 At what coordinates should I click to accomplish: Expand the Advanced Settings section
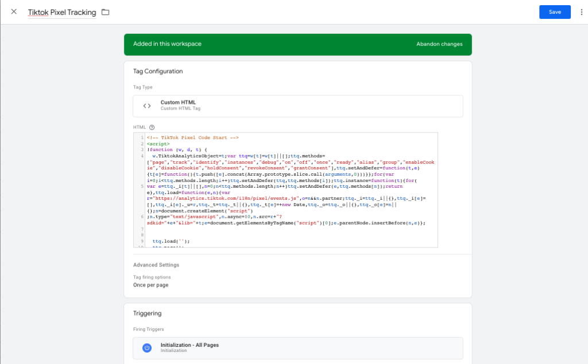pyautogui.click(x=156, y=265)
